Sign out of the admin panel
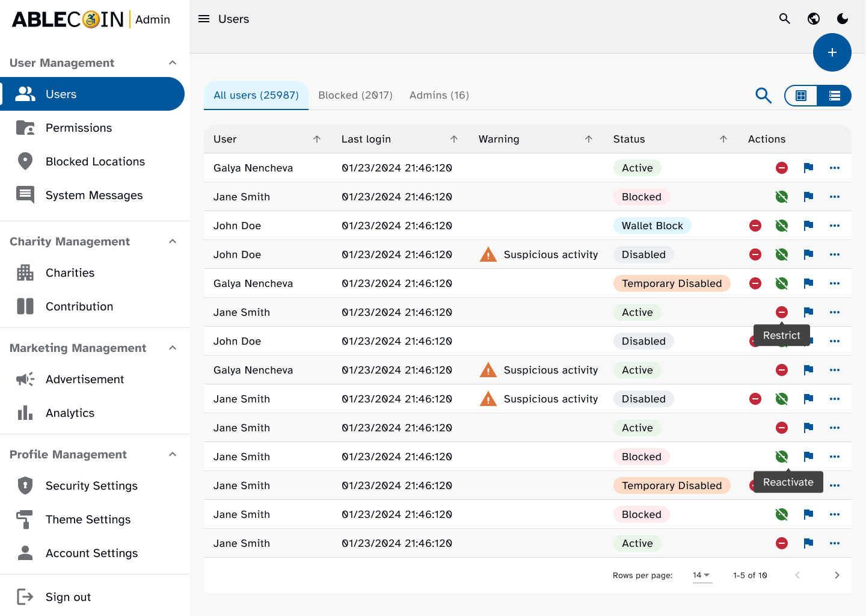The height and width of the screenshot is (616, 866). (x=67, y=597)
